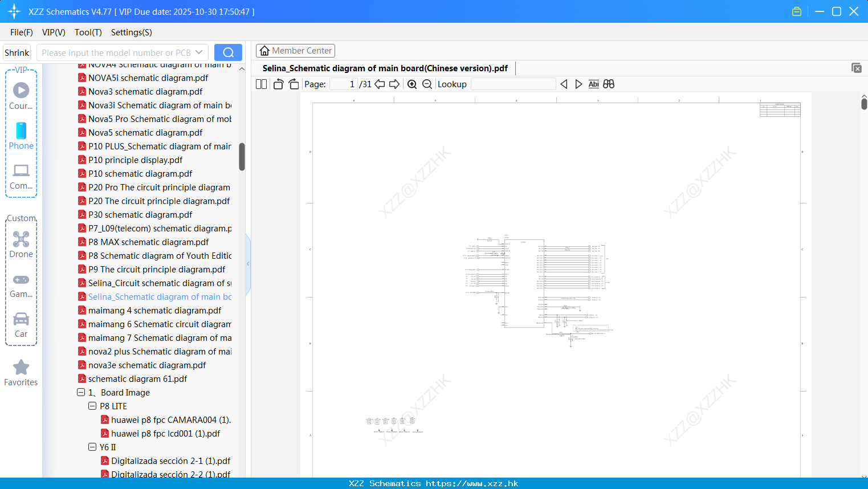The width and height of the screenshot is (868, 489).
Task: Open P8 MAX schematic diagram.pdf
Action: click(x=148, y=242)
